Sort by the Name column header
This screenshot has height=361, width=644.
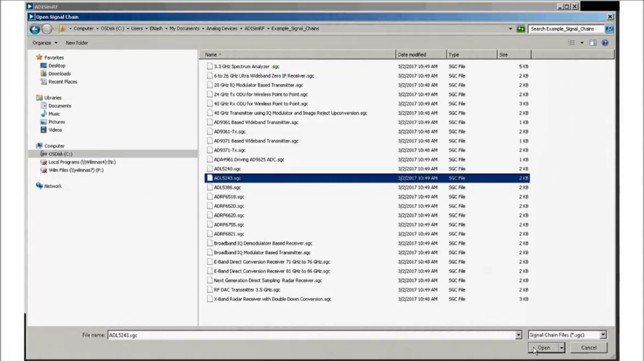click(299, 55)
